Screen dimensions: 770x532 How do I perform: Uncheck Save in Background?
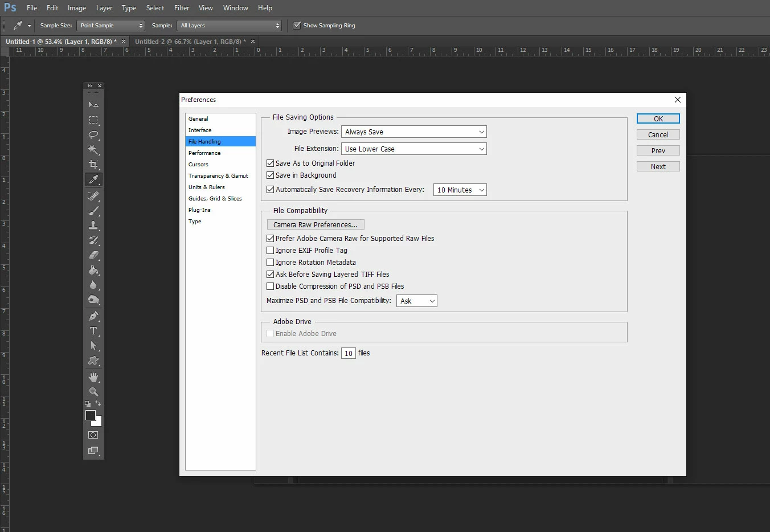click(271, 175)
